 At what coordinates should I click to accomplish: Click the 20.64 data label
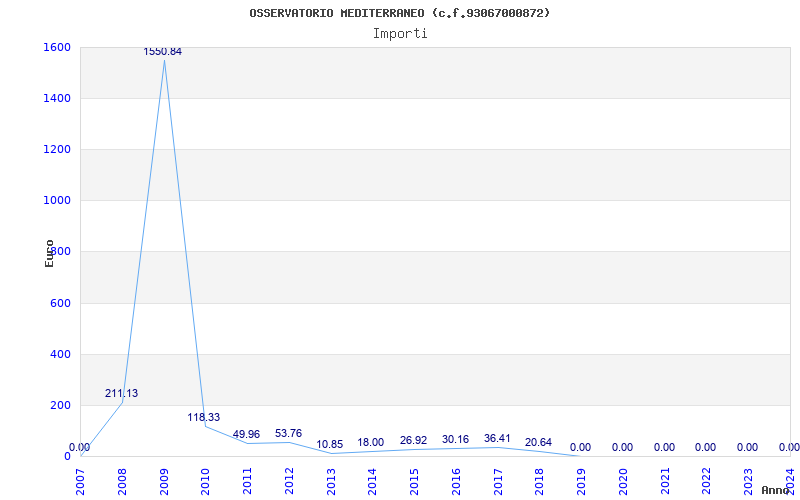538,442
